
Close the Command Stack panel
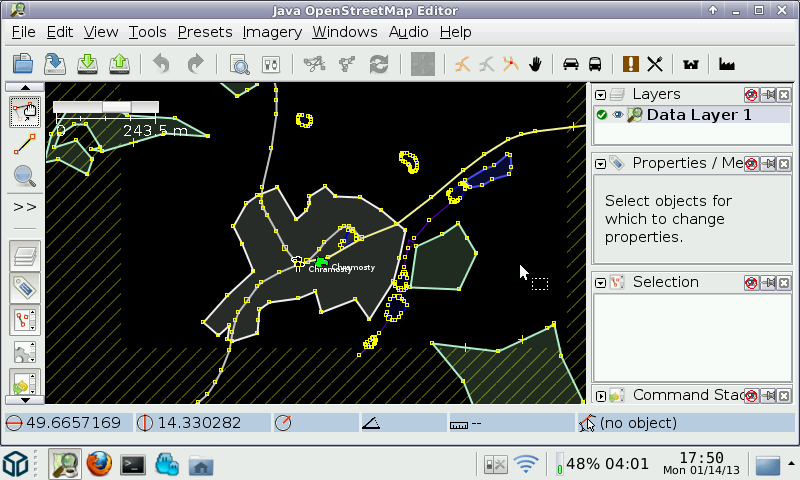tap(784, 396)
